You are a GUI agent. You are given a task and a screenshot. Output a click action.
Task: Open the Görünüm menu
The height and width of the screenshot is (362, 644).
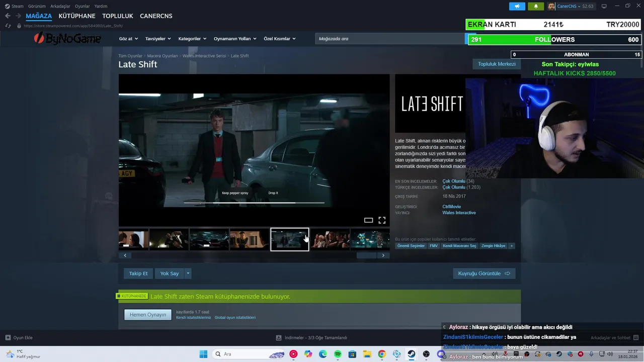[37, 6]
